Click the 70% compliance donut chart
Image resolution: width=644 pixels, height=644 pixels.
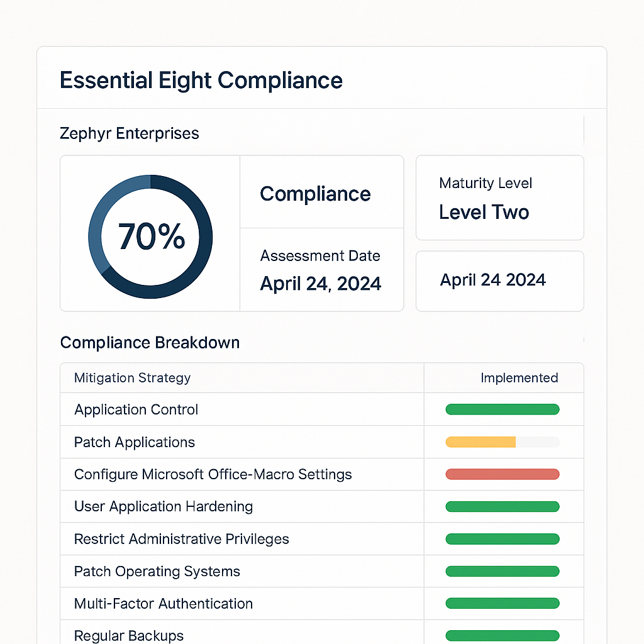[150, 236]
